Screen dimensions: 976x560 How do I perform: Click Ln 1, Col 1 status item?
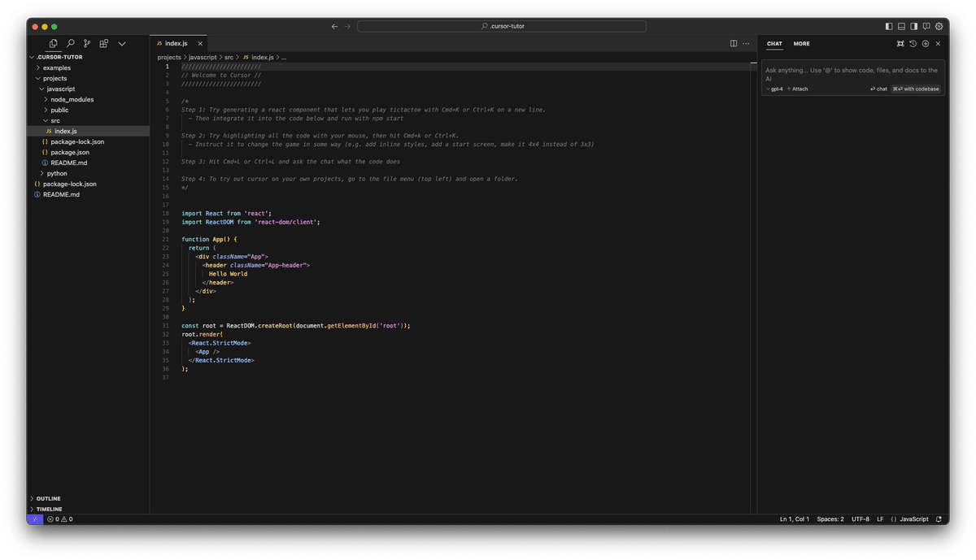pos(795,519)
